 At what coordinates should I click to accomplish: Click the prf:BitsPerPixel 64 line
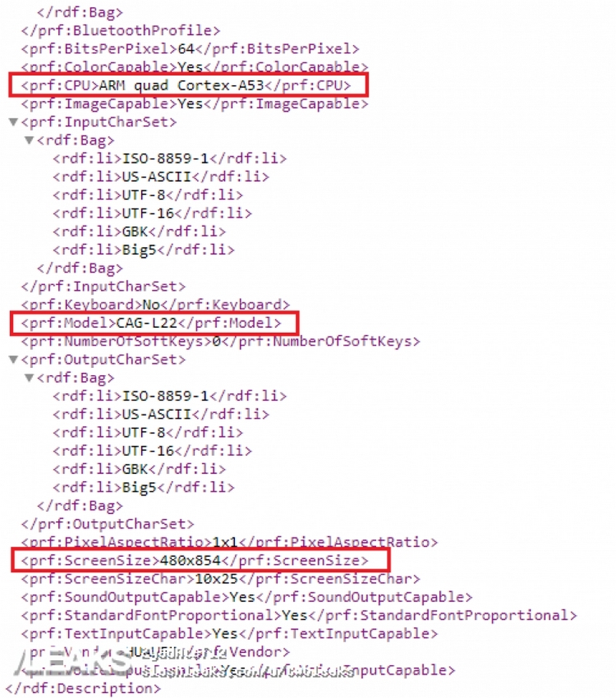pos(191,49)
